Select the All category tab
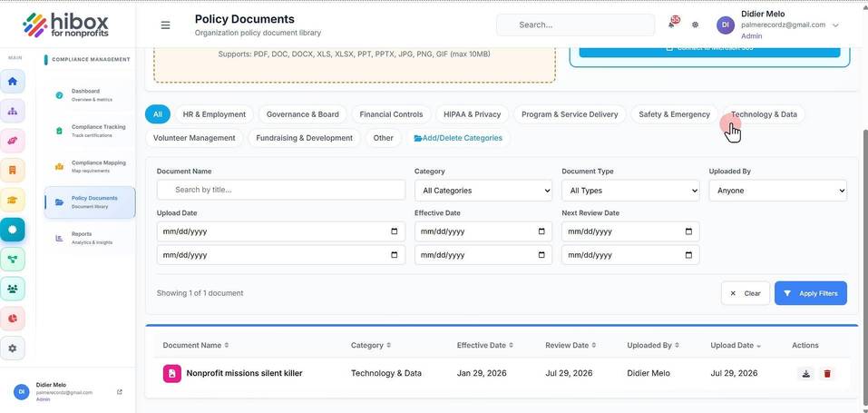The image size is (868, 413). pyautogui.click(x=158, y=114)
